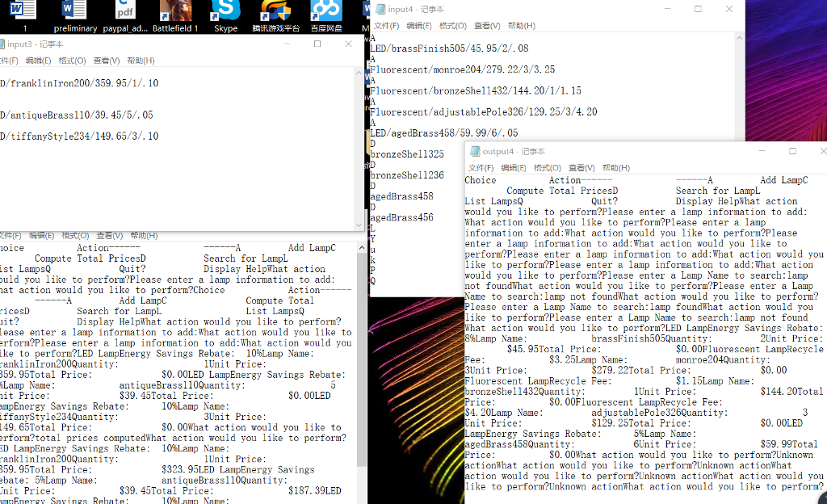Open the preliminary Word document desktop icon

click(x=75, y=16)
